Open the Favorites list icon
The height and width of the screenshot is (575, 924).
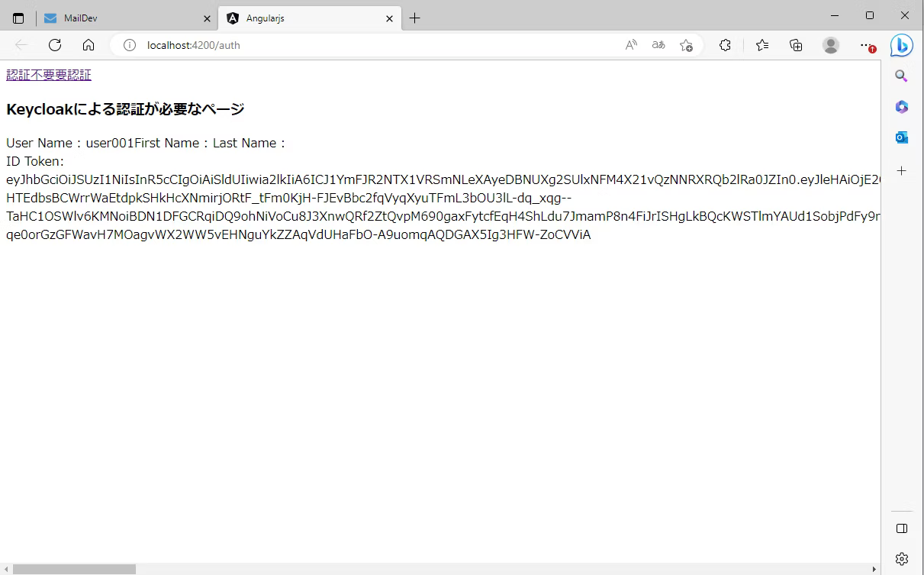[x=762, y=45]
